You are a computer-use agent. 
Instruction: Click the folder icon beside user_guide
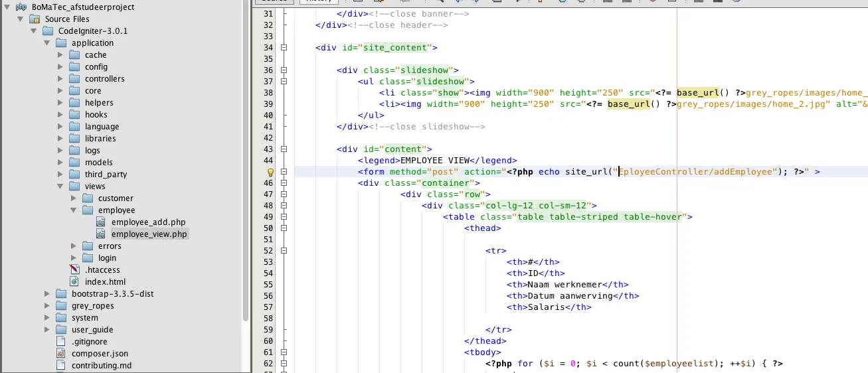tap(61, 330)
